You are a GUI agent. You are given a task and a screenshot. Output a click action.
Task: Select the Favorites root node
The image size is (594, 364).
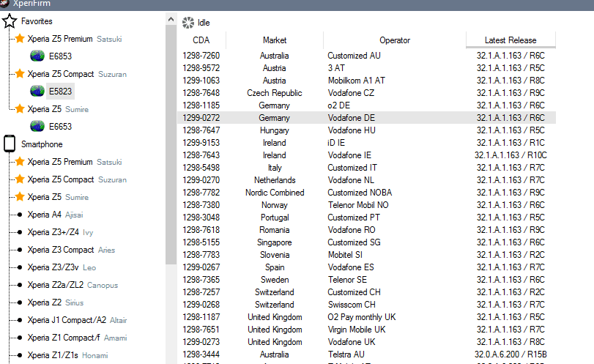pos(37,21)
